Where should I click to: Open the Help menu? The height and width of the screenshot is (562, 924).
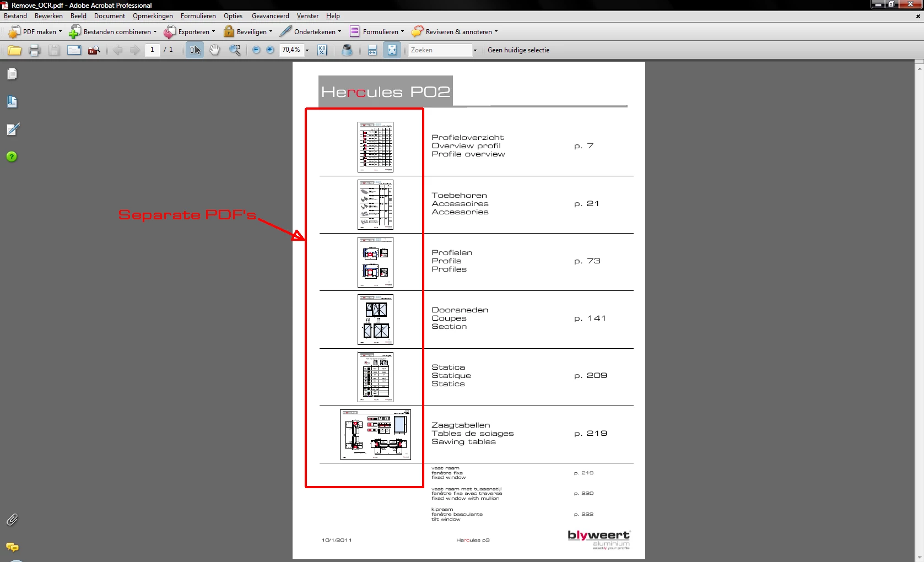(333, 16)
